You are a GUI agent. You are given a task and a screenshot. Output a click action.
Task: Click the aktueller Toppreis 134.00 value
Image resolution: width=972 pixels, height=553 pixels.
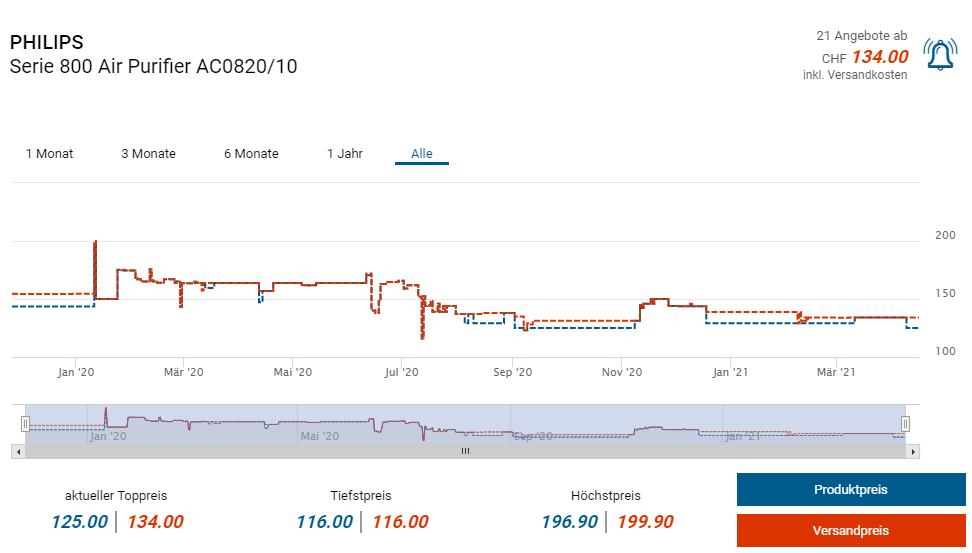(x=155, y=522)
